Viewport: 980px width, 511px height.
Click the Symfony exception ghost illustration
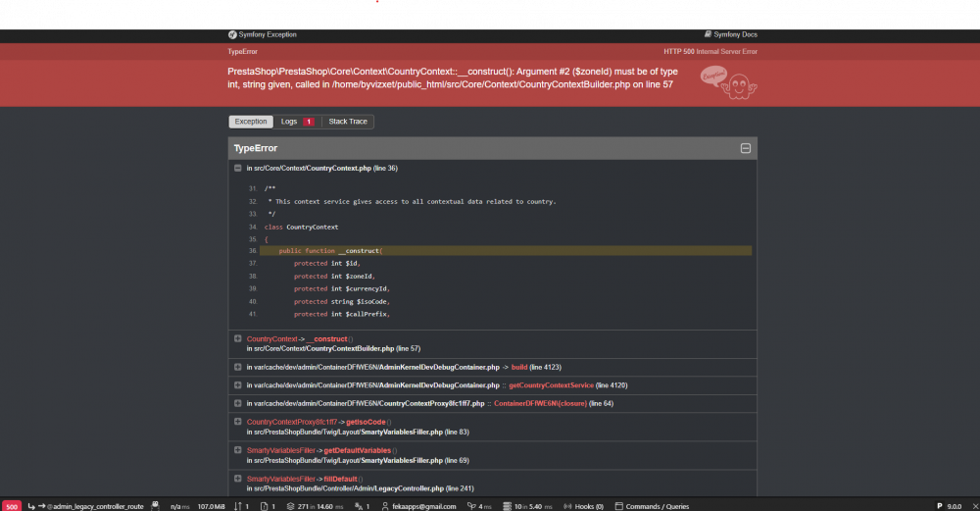[x=729, y=82]
